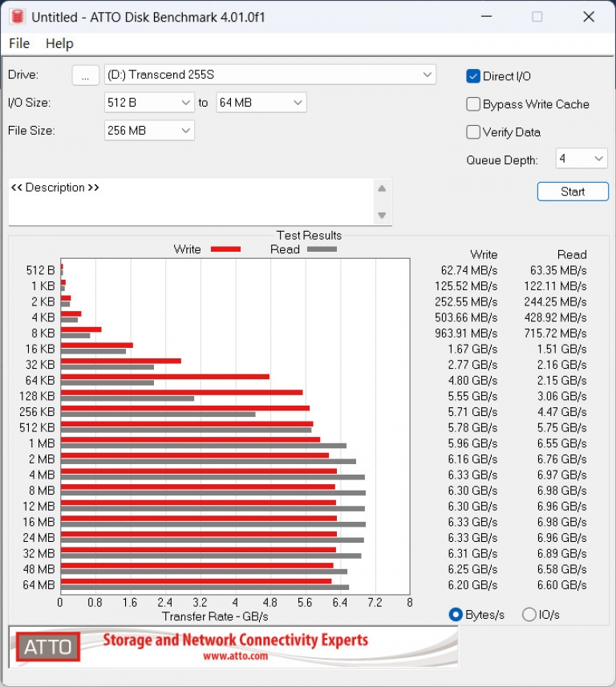Viewport: 616px width, 687px height.
Task: Click the 64 MB row label
Action: coord(39,585)
